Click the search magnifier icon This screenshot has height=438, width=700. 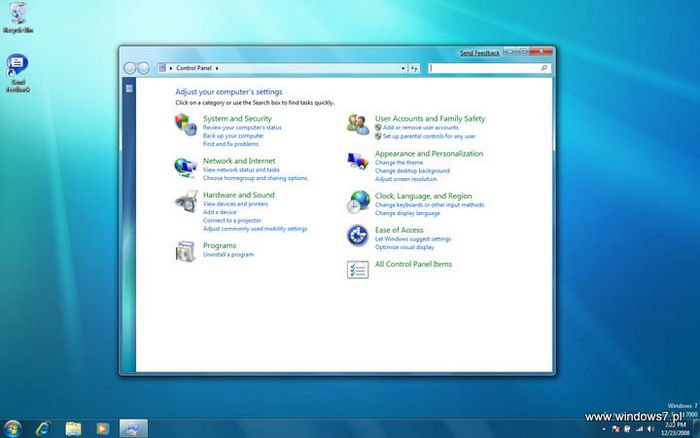[544, 68]
